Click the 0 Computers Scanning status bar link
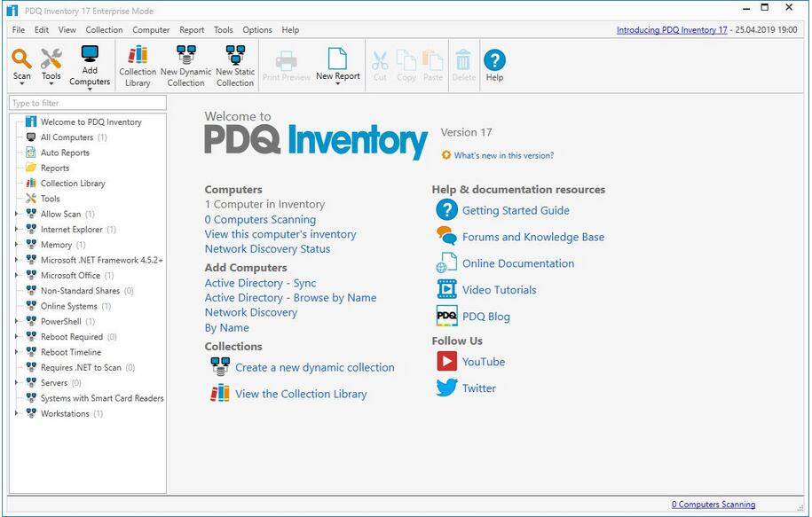 [x=713, y=504]
